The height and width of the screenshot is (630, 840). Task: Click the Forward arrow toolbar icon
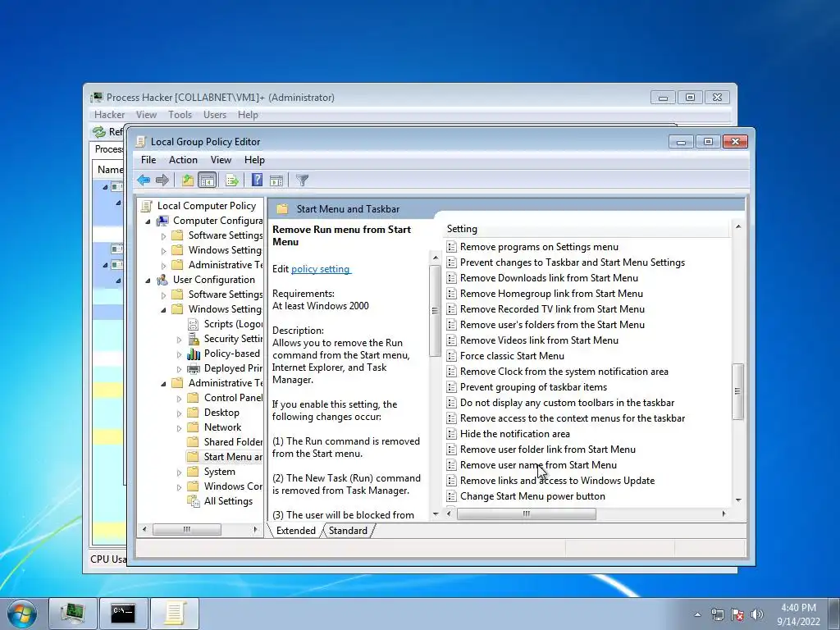point(162,180)
